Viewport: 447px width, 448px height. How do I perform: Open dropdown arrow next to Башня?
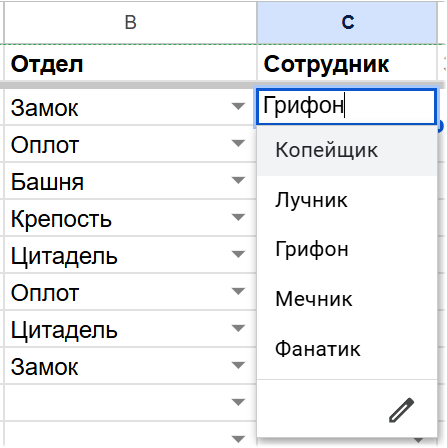pyautogui.click(x=238, y=180)
